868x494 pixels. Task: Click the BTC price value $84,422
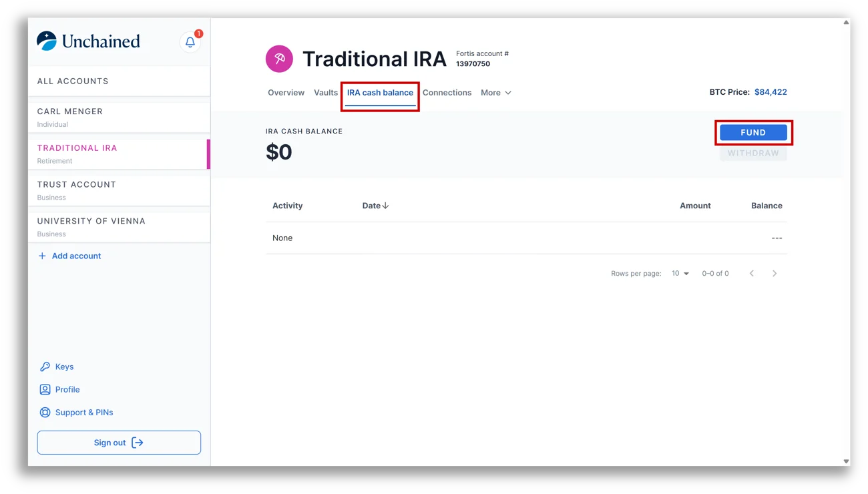(x=771, y=92)
